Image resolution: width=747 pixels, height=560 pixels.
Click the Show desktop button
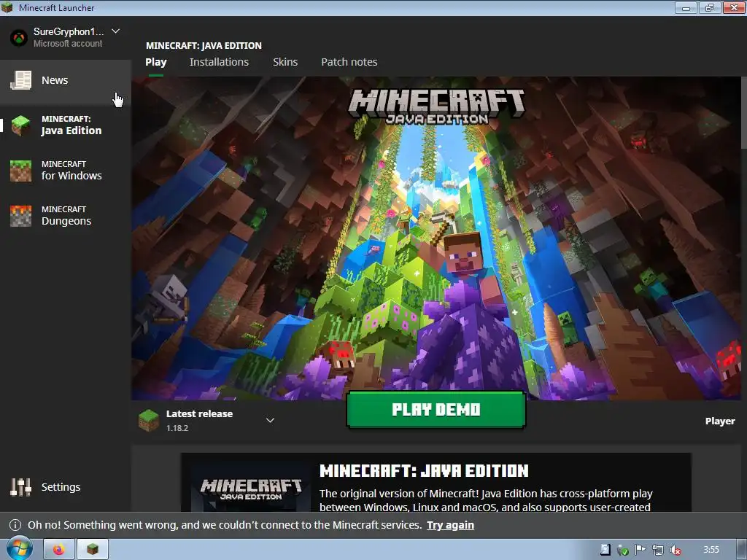(742, 550)
